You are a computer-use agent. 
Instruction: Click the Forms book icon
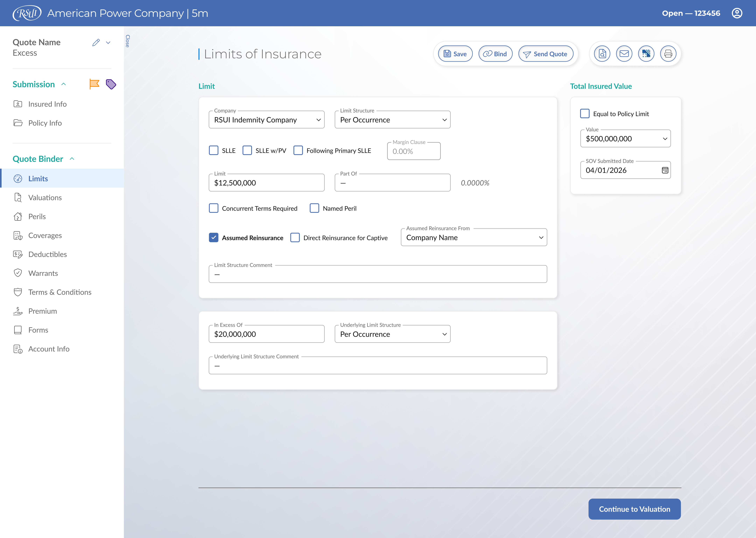[18, 330]
